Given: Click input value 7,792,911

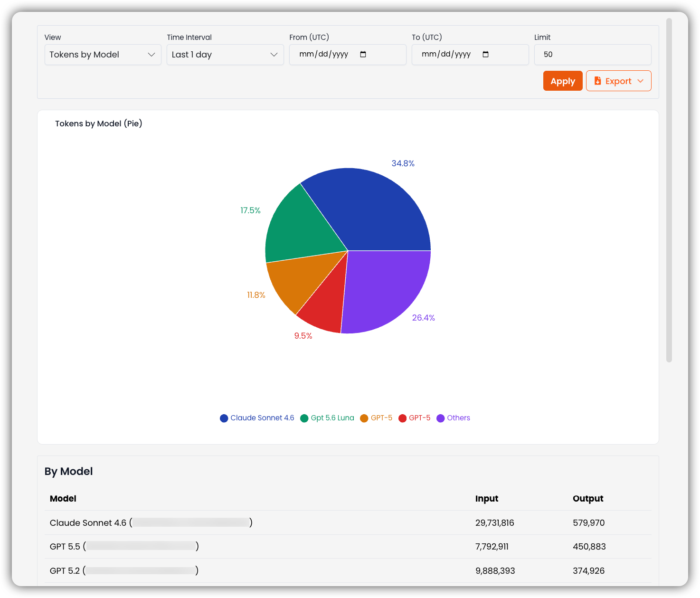Looking at the screenshot, I should [492, 547].
